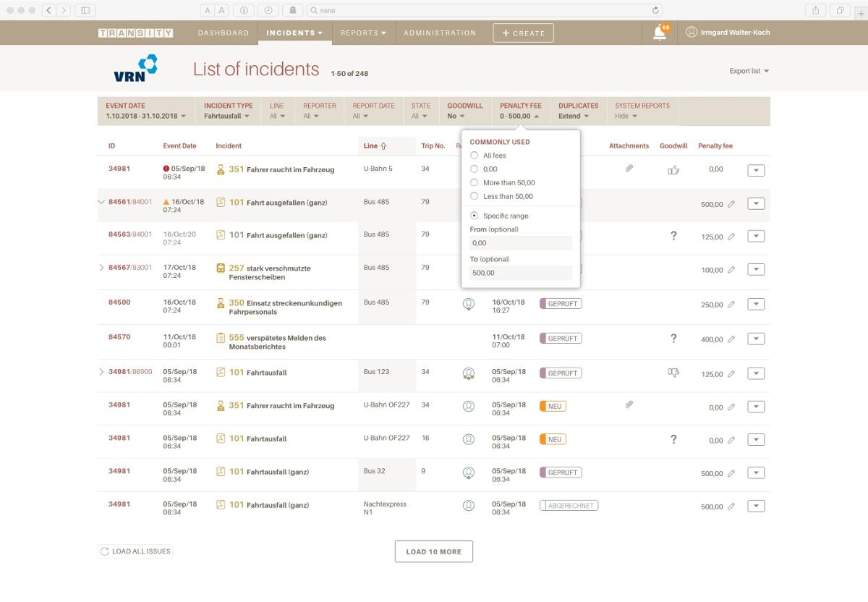Click the reporter icon in the Bus 123 row
The height and width of the screenshot is (602, 868).
pos(468,373)
